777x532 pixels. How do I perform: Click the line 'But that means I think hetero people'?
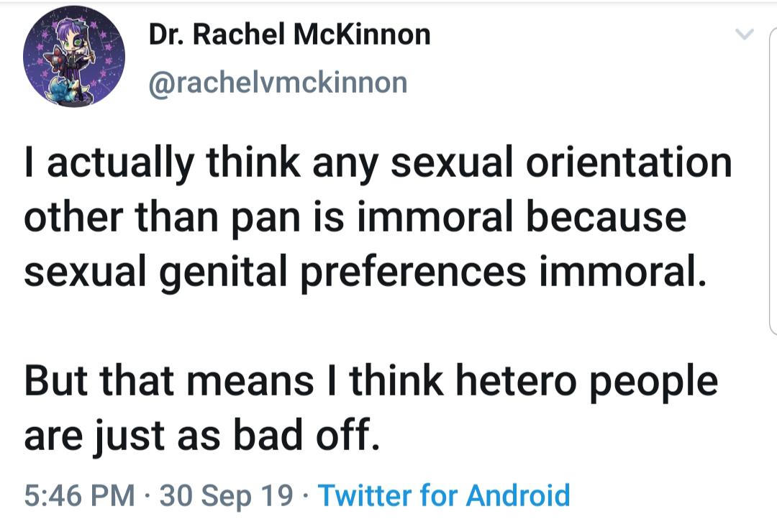point(371,382)
